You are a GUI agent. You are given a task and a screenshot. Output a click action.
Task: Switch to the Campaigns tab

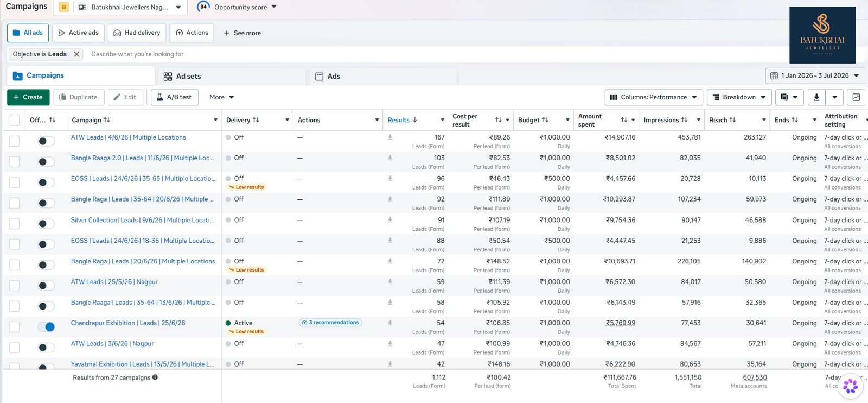click(x=80, y=76)
